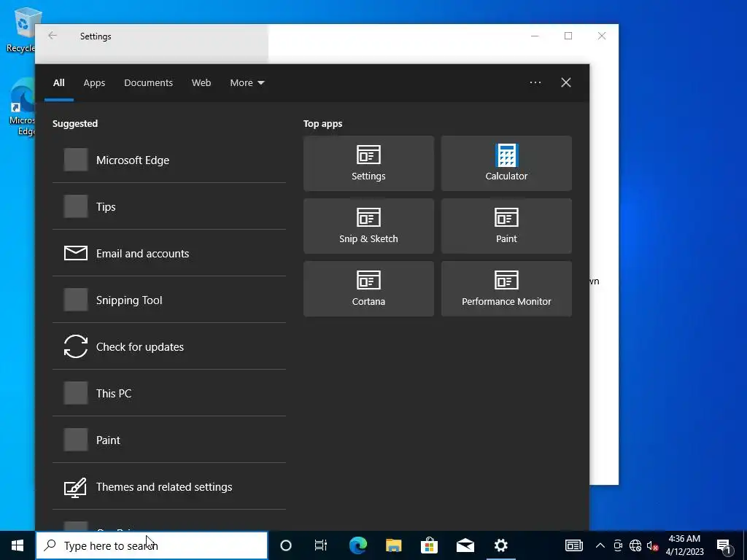
Task: Click Themes and related settings icon
Action: (75, 487)
